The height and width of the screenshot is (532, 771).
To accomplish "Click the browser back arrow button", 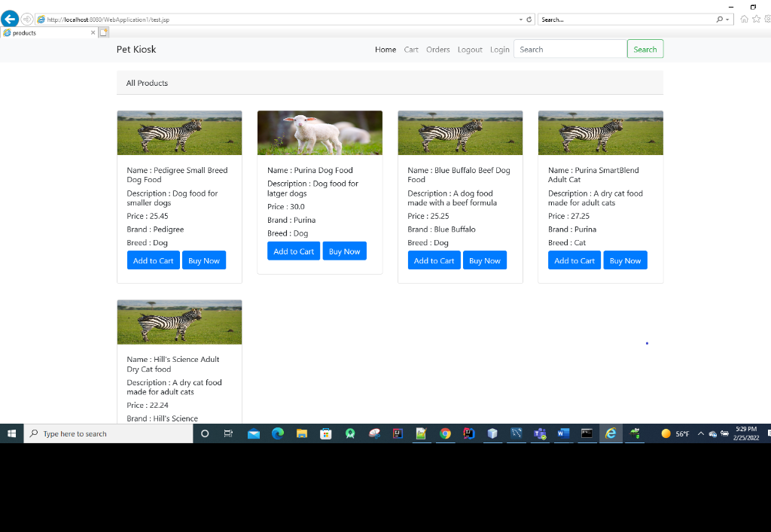I will pyautogui.click(x=9, y=19).
